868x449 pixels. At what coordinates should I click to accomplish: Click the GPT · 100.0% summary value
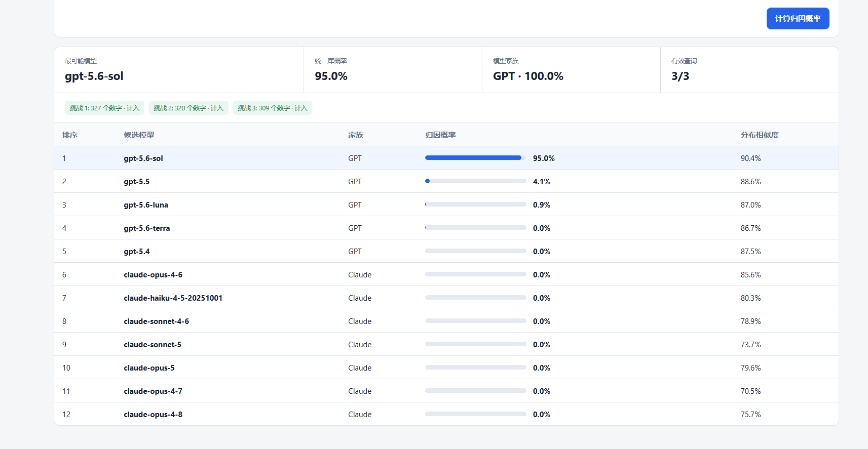pos(528,76)
